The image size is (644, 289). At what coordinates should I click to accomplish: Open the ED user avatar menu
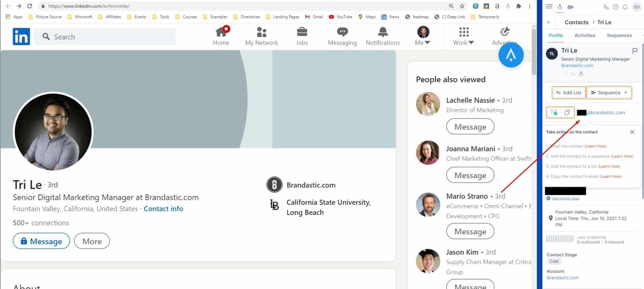click(x=637, y=7)
